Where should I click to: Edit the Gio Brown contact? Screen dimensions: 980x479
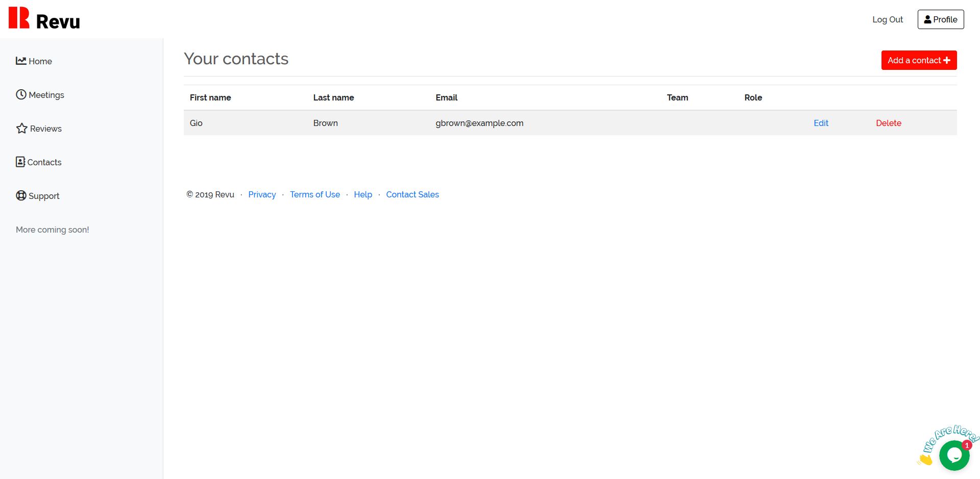(x=821, y=123)
